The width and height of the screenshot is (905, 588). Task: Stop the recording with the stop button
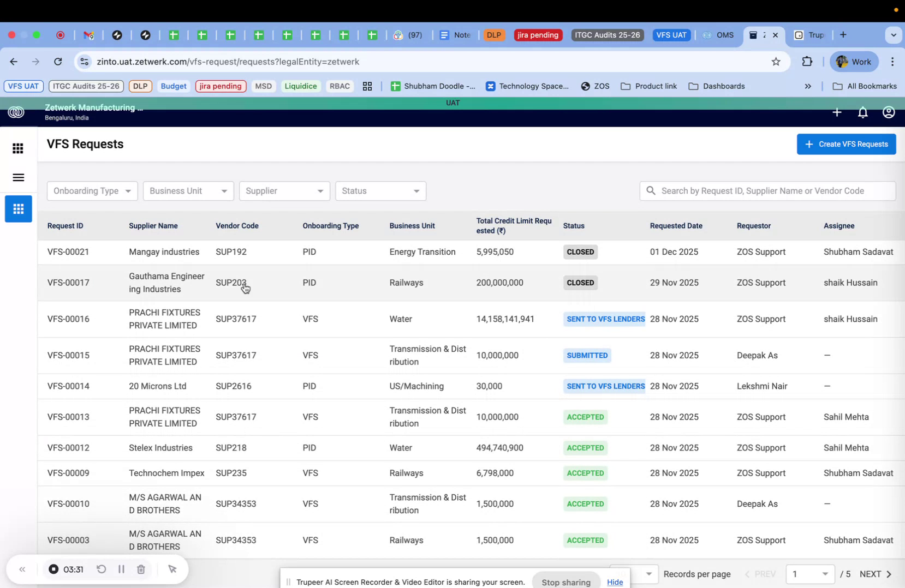53,569
